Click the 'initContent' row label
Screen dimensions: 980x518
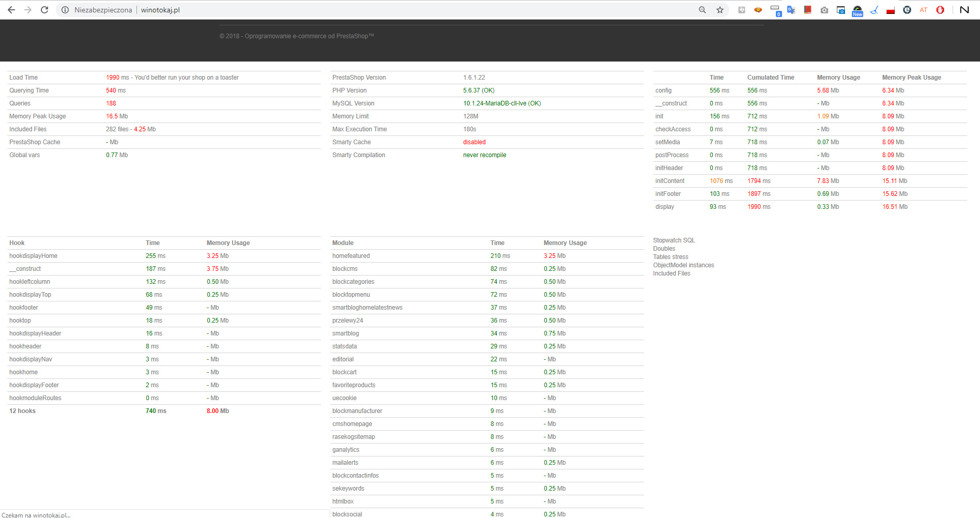click(x=670, y=181)
